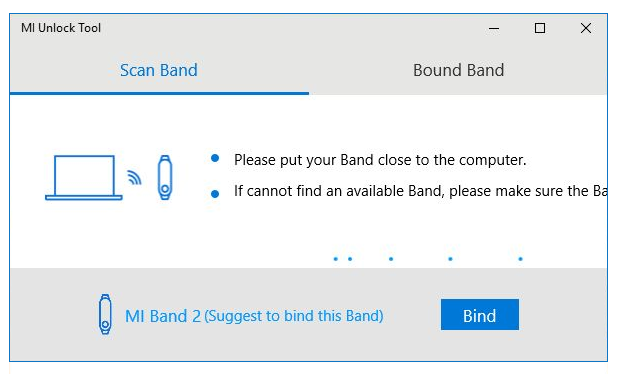Close the MI Unlock Tool window
The height and width of the screenshot is (374, 619).
pos(586,28)
